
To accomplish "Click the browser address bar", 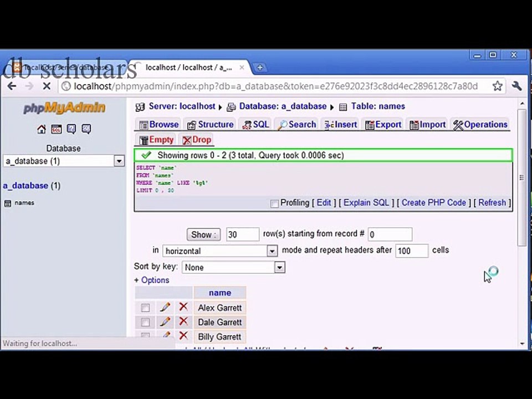I will pyautogui.click(x=275, y=86).
